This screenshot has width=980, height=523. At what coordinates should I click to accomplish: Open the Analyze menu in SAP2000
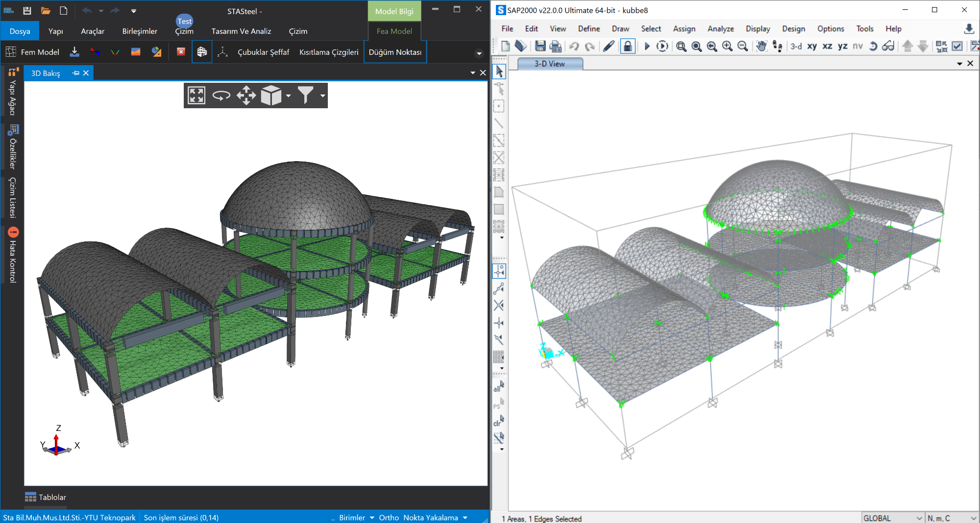coord(720,29)
